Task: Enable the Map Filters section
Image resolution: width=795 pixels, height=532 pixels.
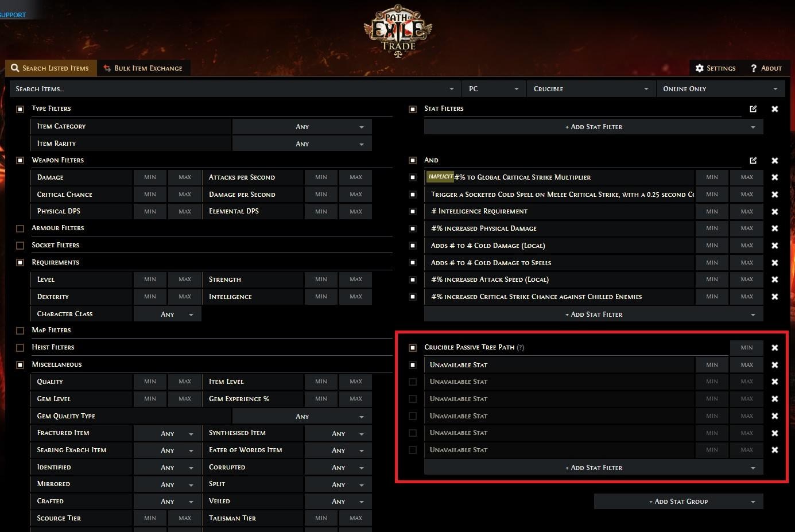Action: click(20, 331)
